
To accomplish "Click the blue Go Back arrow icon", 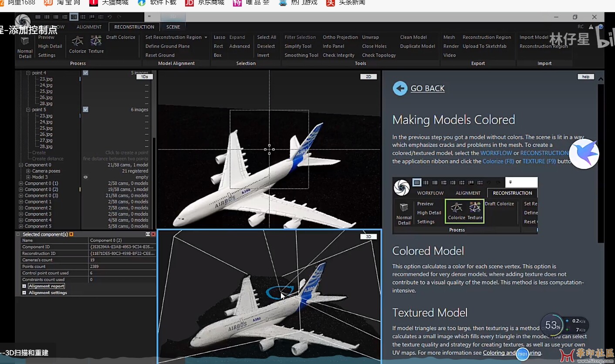I will pyautogui.click(x=400, y=88).
